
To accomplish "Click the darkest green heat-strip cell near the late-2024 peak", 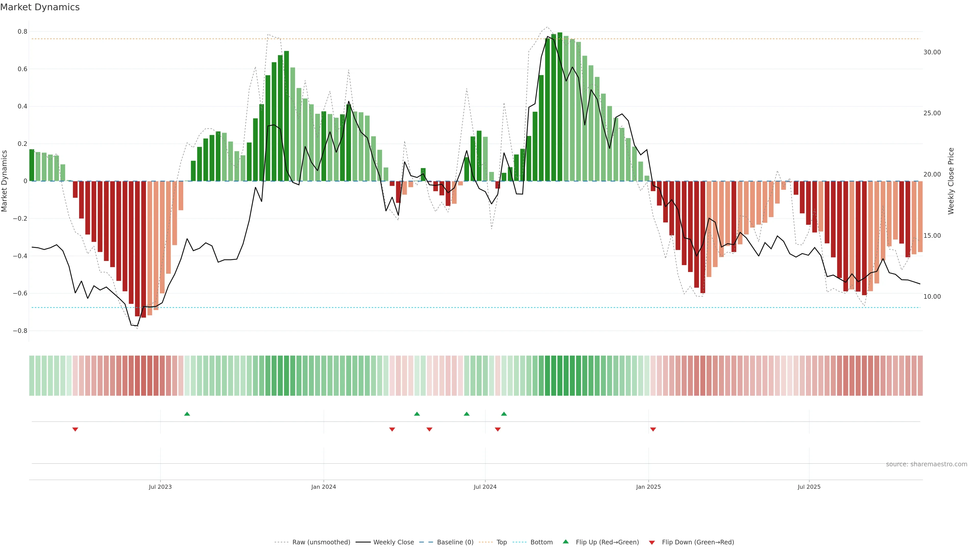I will (560, 375).
